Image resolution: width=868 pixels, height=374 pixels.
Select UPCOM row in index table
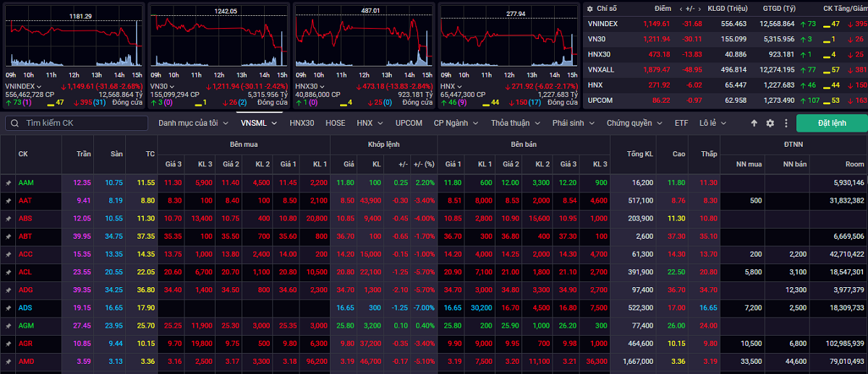(726, 100)
